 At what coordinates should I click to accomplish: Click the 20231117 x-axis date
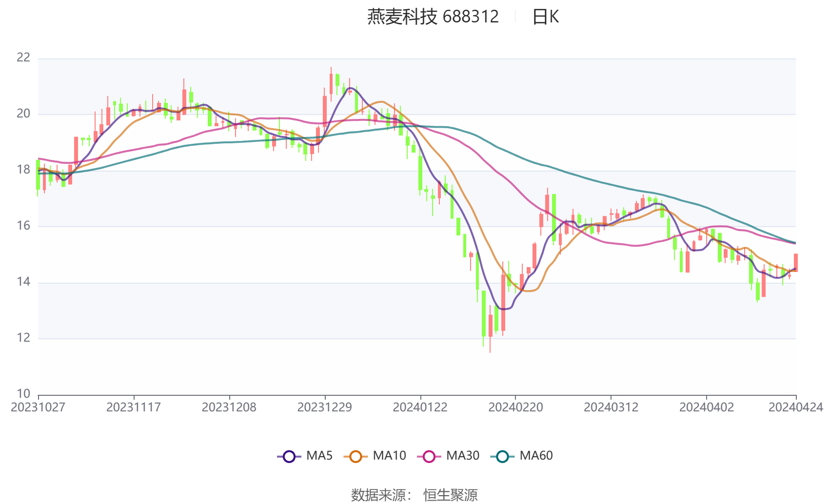134,407
